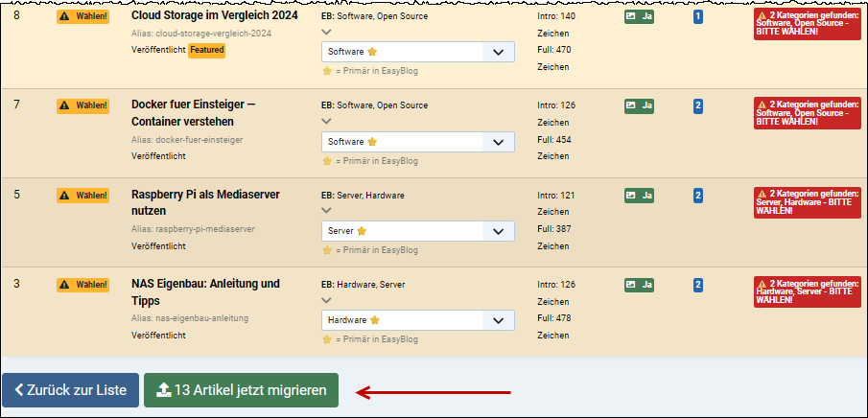Click the blue count badge '2' in NAS Eigenbau row

(x=698, y=285)
